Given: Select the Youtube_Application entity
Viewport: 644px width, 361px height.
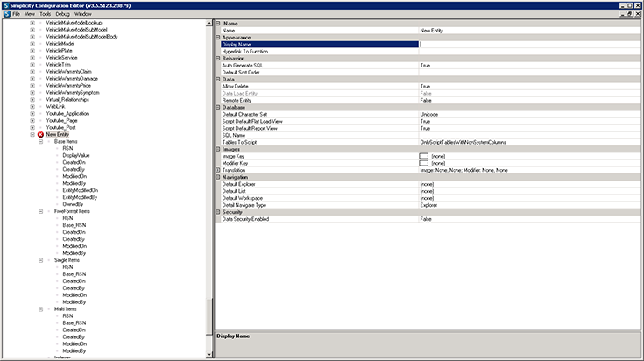Looking at the screenshot, I should 67,113.
